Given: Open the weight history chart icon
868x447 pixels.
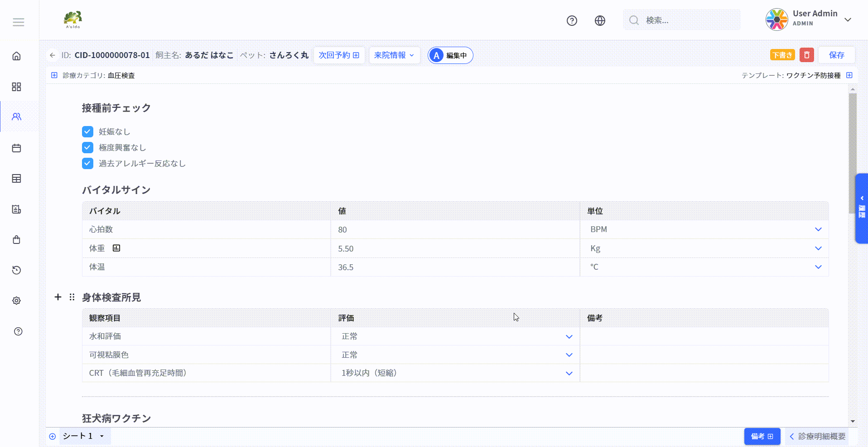Looking at the screenshot, I should (x=116, y=248).
